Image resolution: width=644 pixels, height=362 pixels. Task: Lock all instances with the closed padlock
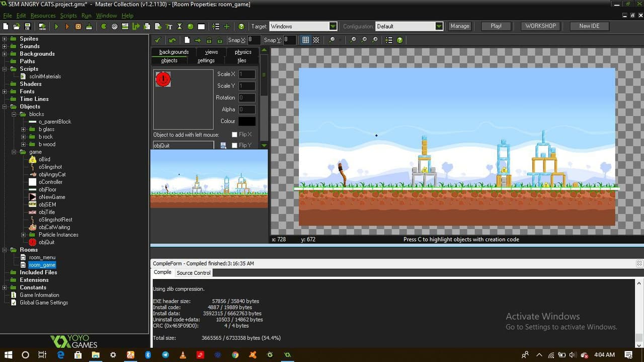click(x=209, y=40)
